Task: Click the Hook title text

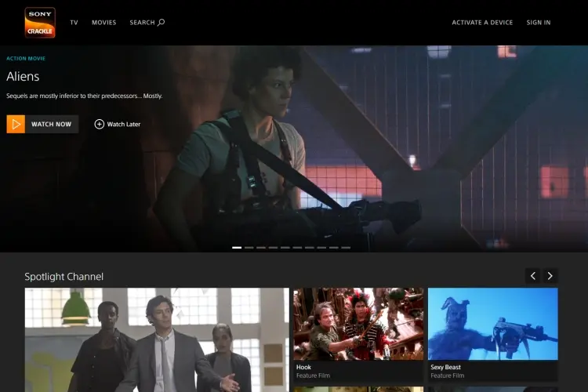Action: click(x=303, y=367)
